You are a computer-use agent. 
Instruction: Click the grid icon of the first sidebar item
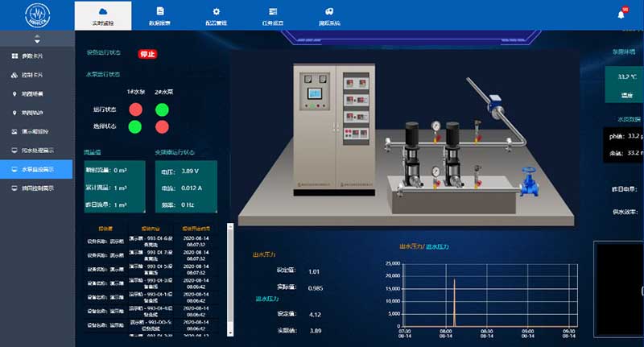tap(14, 56)
